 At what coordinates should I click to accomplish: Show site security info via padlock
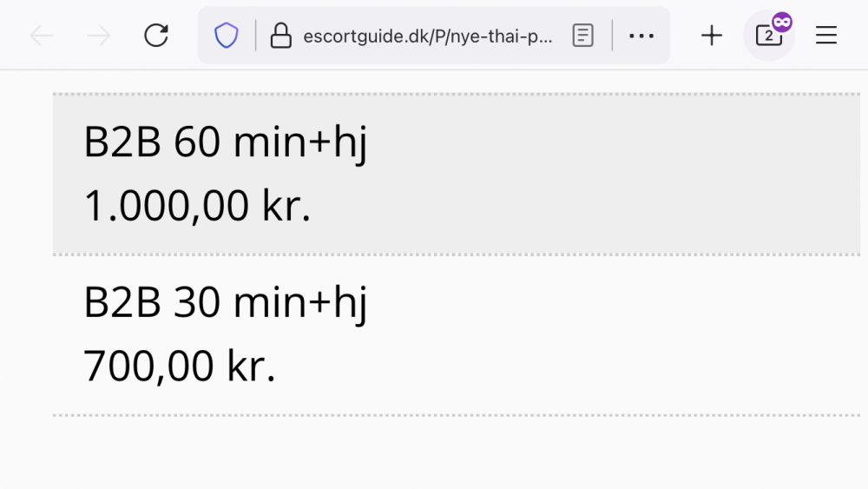pos(280,36)
